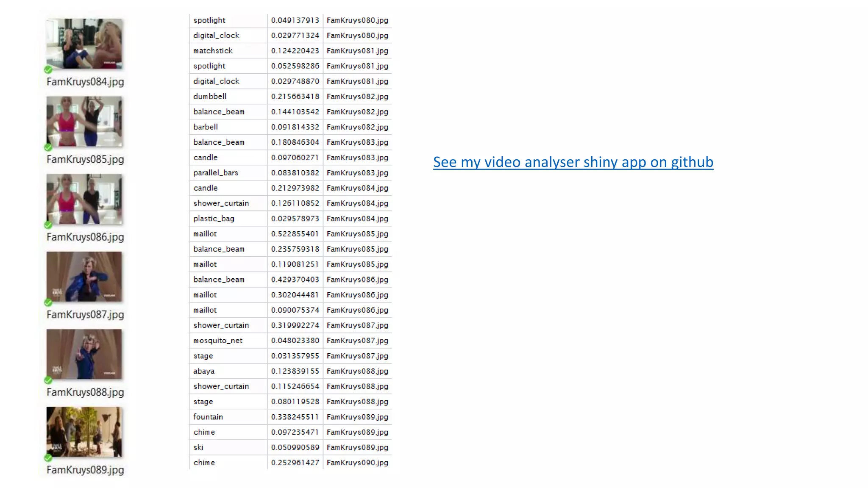
Task: Select the FamKruys086.jpg thumbnail image
Action: (84, 199)
